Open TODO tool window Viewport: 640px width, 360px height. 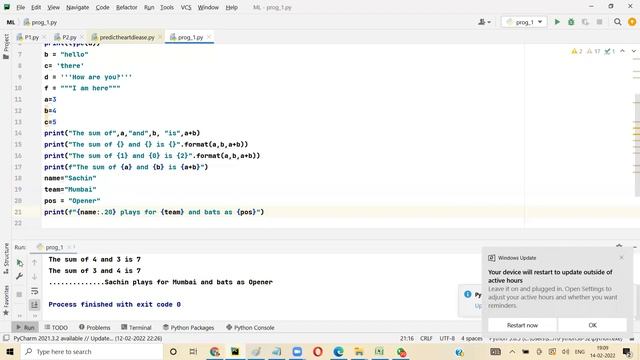coord(56,327)
